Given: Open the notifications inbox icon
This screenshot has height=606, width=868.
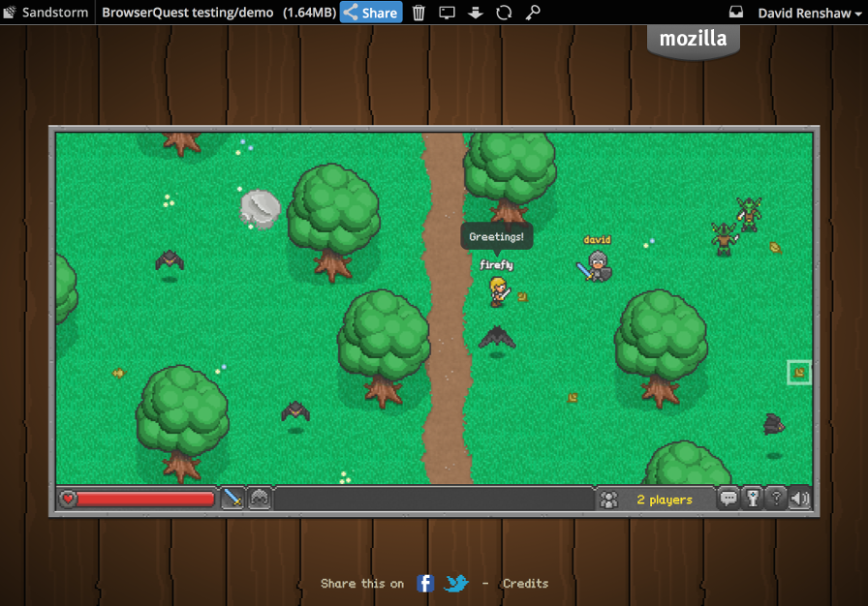Looking at the screenshot, I should tap(735, 13).
